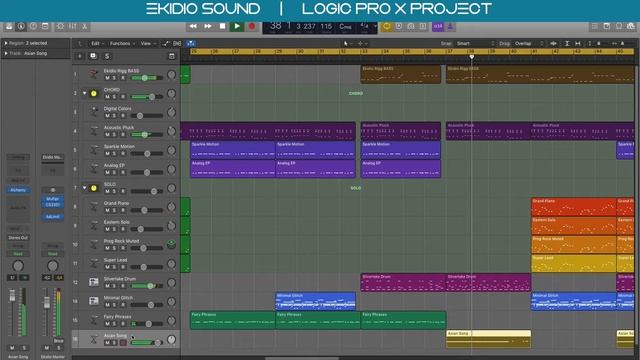
Task: Open the global tracks button
Action: (x=172, y=56)
